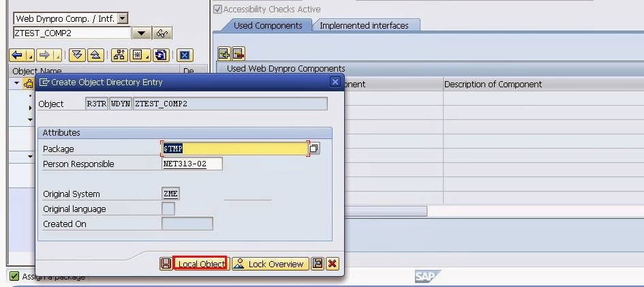Cancel the dialog with the red X icon

[x=333, y=264]
